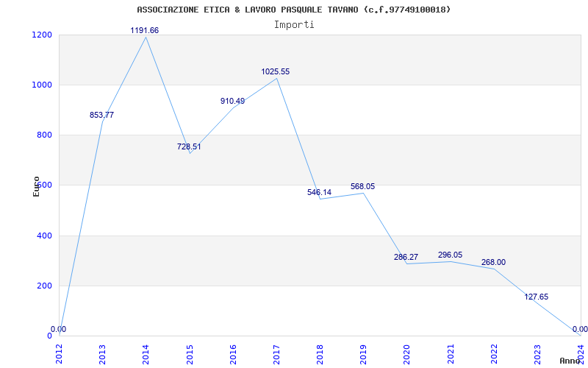Select the 296.05 data label
The image size is (588, 368).
[x=450, y=255]
